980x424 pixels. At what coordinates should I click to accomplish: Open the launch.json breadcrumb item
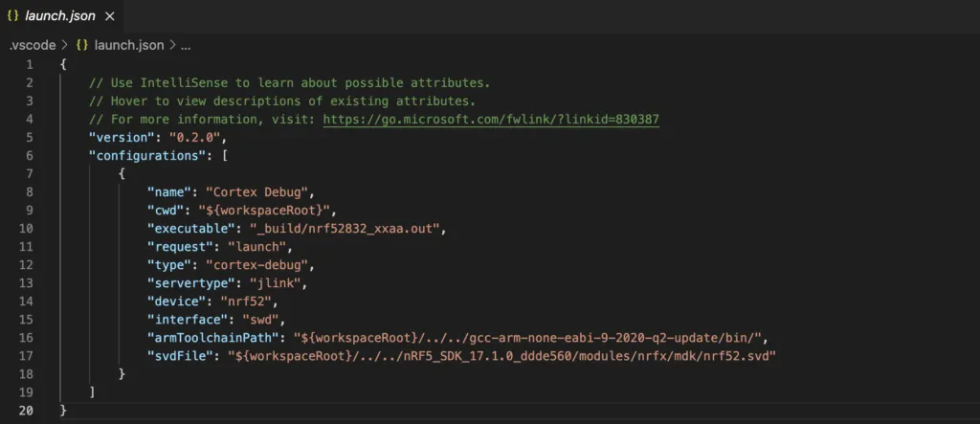point(129,44)
